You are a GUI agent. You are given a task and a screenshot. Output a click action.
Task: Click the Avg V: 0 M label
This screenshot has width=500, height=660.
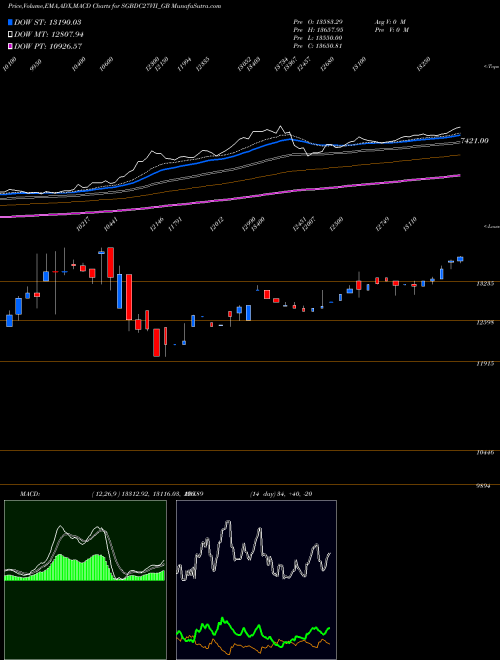pos(390,21)
